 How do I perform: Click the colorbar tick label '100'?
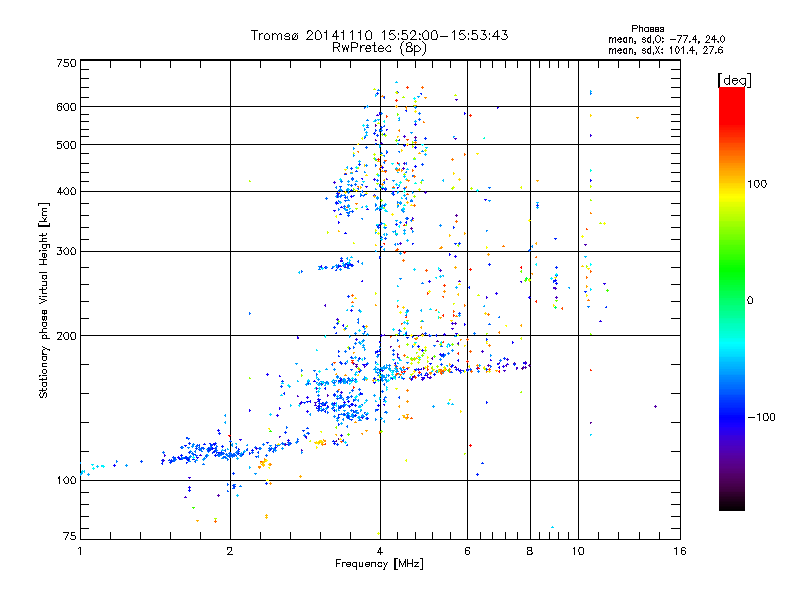(x=757, y=184)
